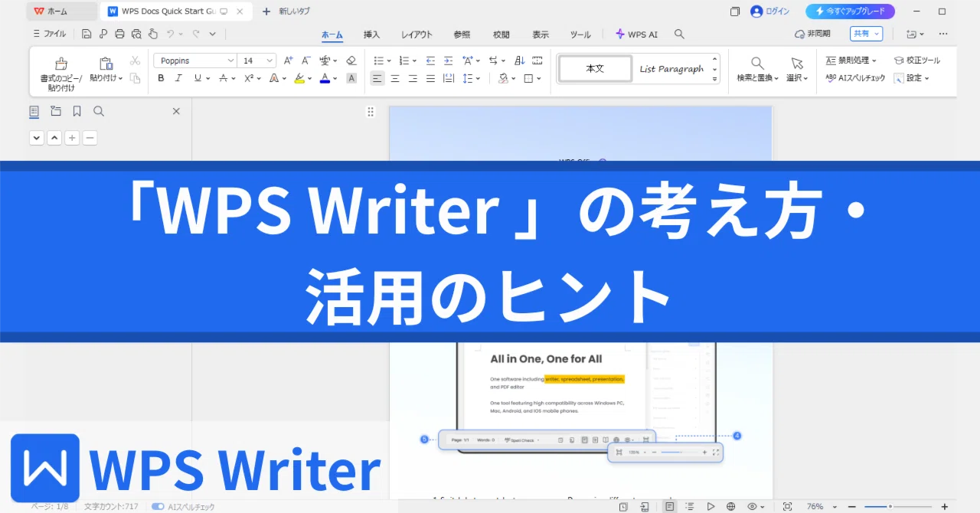Click Increase Indent icon
Viewport: 980px width, 513px height.
(x=448, y=60)
